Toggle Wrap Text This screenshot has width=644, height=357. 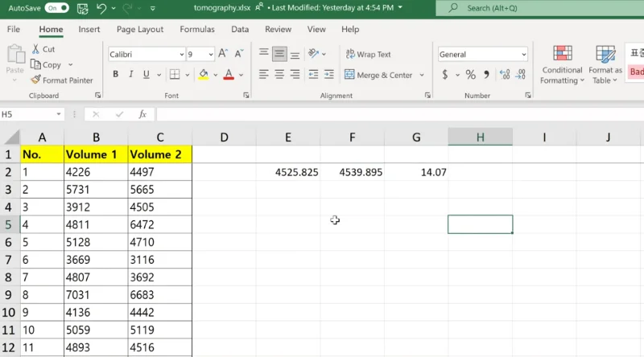click(x=369, y=54)
